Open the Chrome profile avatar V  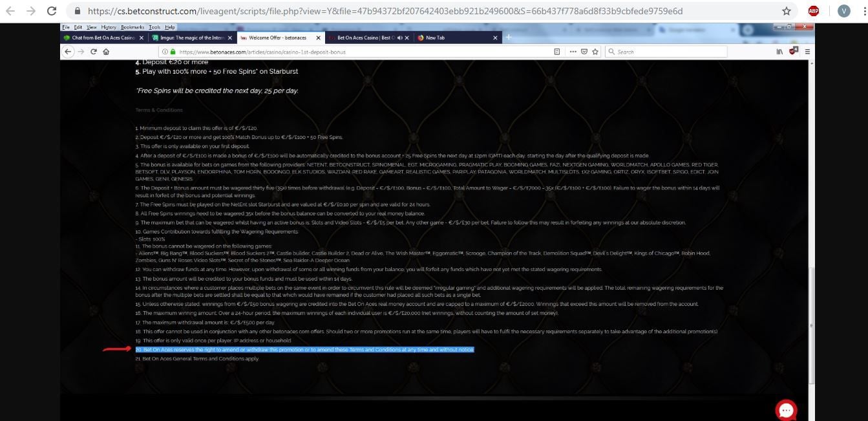[x=843, y=11]
